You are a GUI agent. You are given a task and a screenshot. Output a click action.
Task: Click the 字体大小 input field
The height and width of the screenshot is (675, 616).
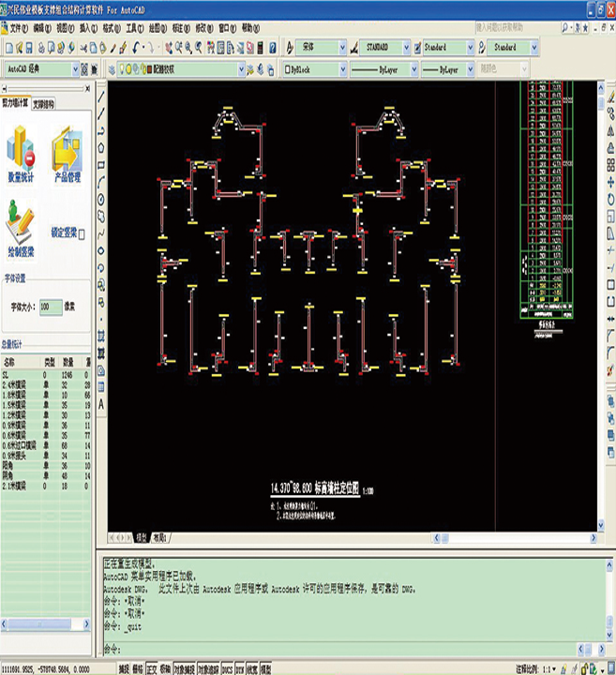pyautogui.click(x=51, y=307)
